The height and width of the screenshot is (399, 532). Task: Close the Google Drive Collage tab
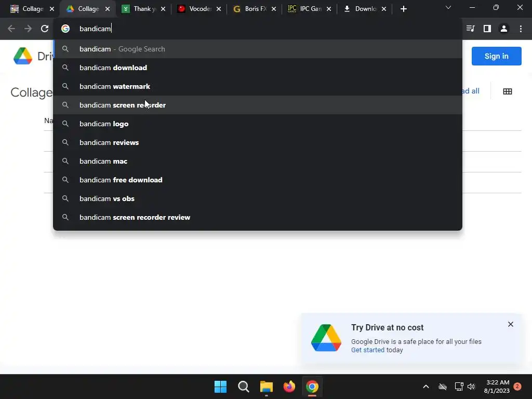(108, 9)
